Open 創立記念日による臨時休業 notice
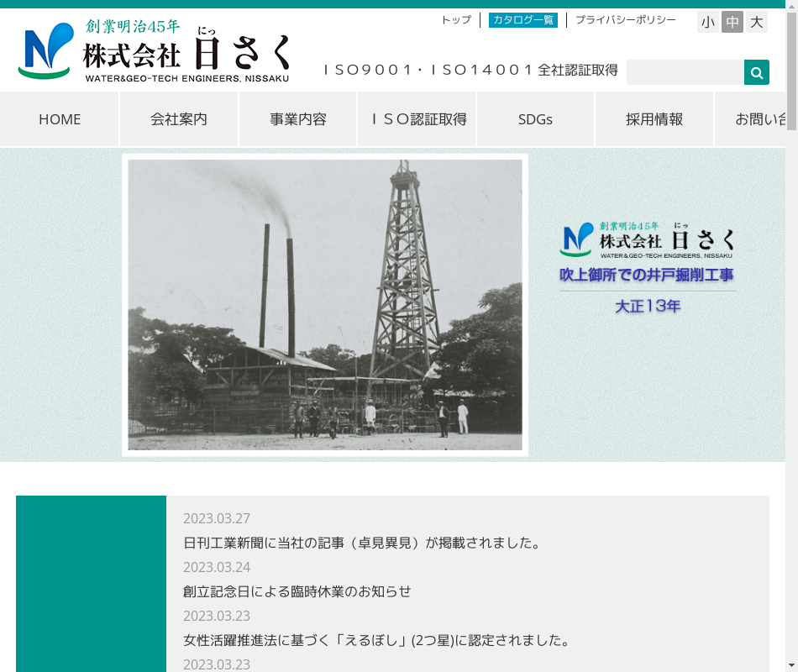Screen dimensions: 798x672 point(297,591)
